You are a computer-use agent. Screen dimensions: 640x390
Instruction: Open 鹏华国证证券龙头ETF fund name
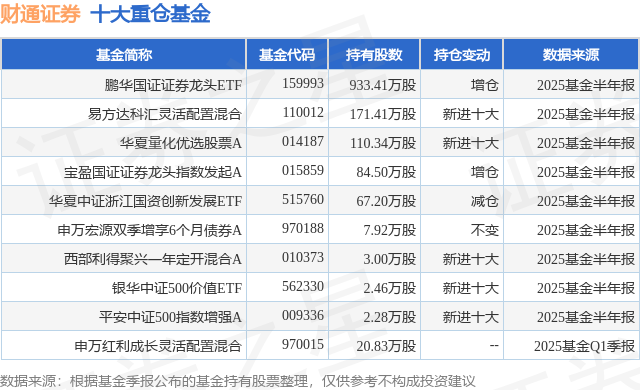(173, 85)
